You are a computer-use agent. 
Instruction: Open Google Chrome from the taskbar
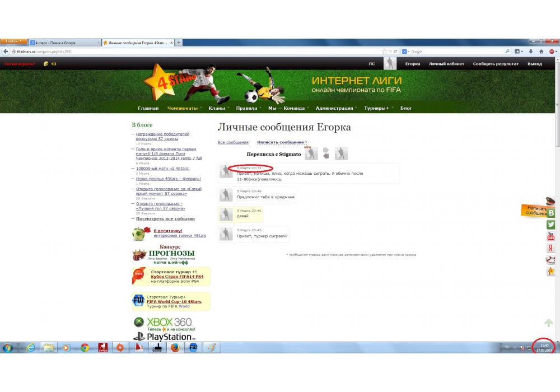click(85, 347)
